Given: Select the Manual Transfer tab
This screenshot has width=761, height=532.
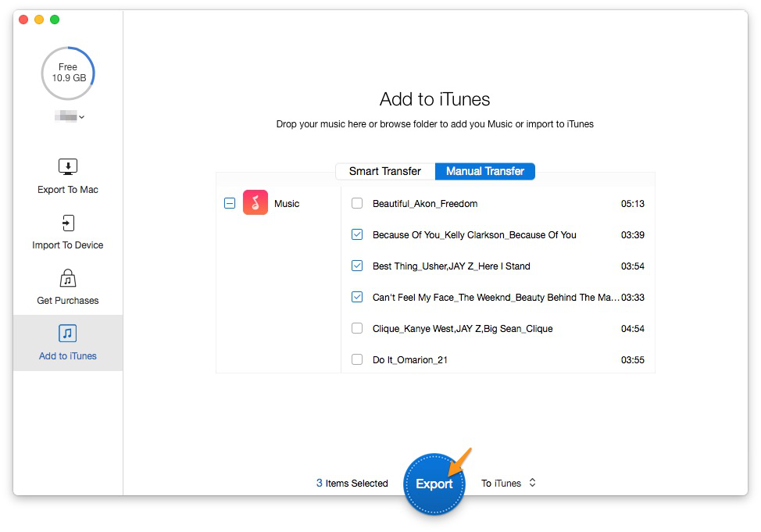Looking at the screenshot, I should tap(485, 171).
